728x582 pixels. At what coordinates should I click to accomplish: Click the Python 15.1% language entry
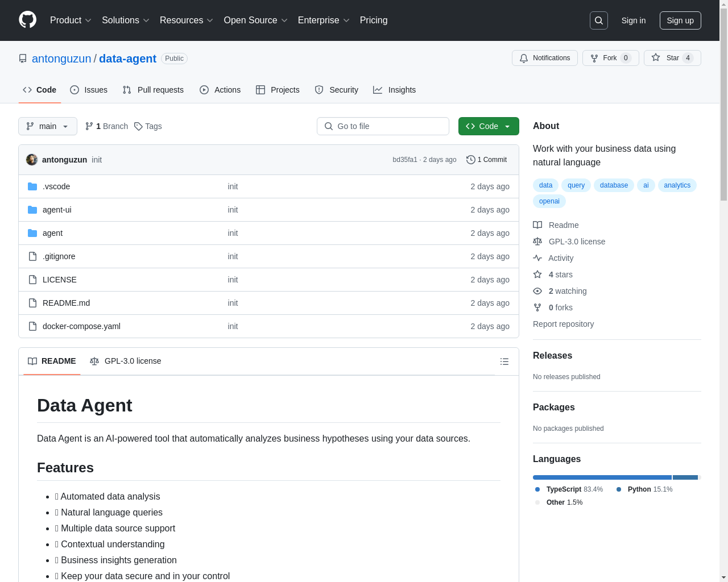point(644,489)
